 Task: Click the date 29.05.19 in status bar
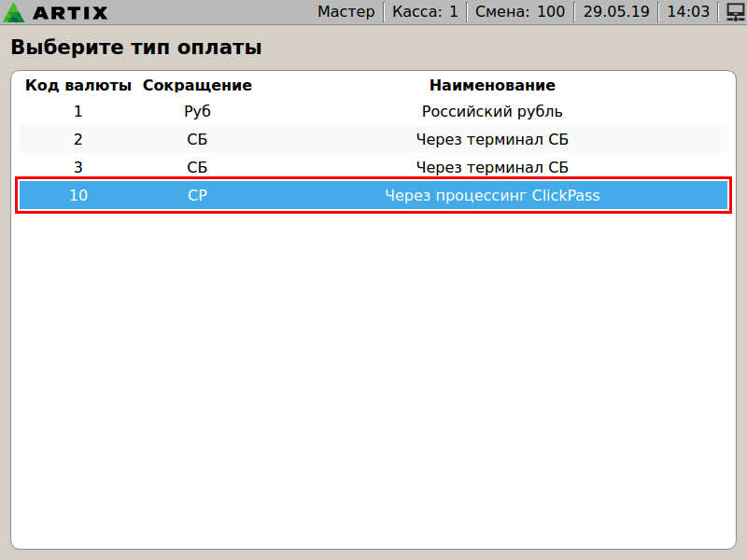point(615,12)
